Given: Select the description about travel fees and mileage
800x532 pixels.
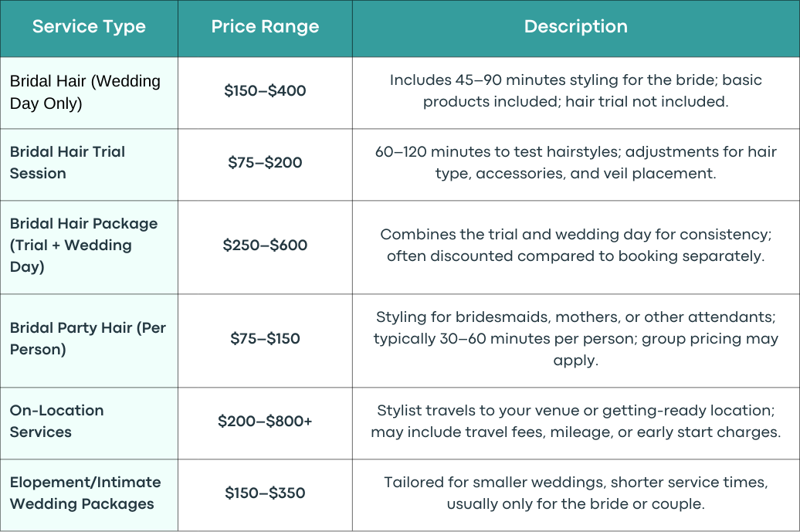Looking at the screenshot, I should 576,423.
